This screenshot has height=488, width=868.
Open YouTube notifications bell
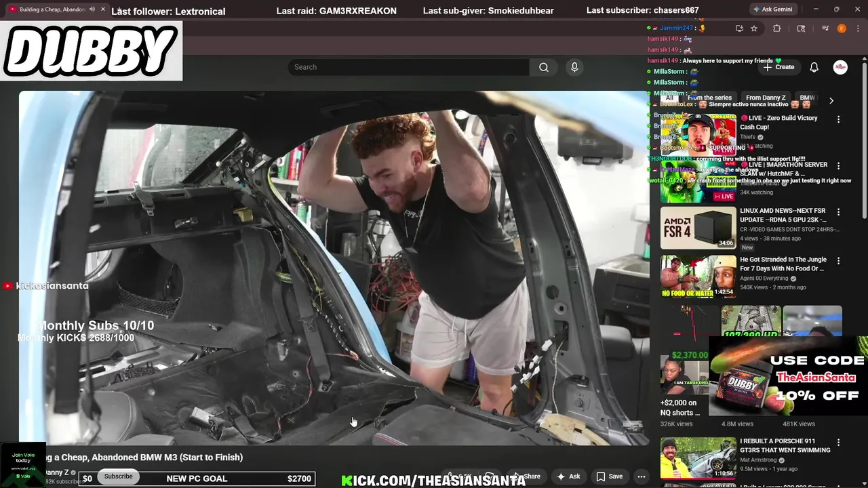click(814, 67)
